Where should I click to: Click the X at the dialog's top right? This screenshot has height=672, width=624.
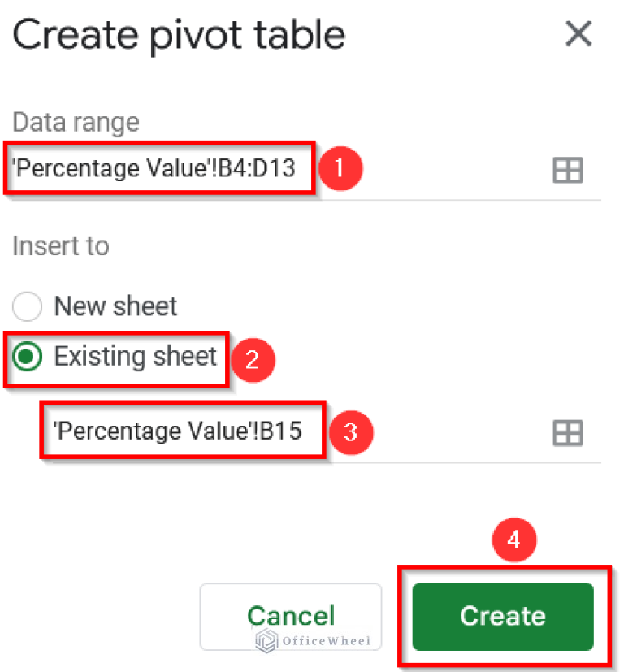pos(578,34)
